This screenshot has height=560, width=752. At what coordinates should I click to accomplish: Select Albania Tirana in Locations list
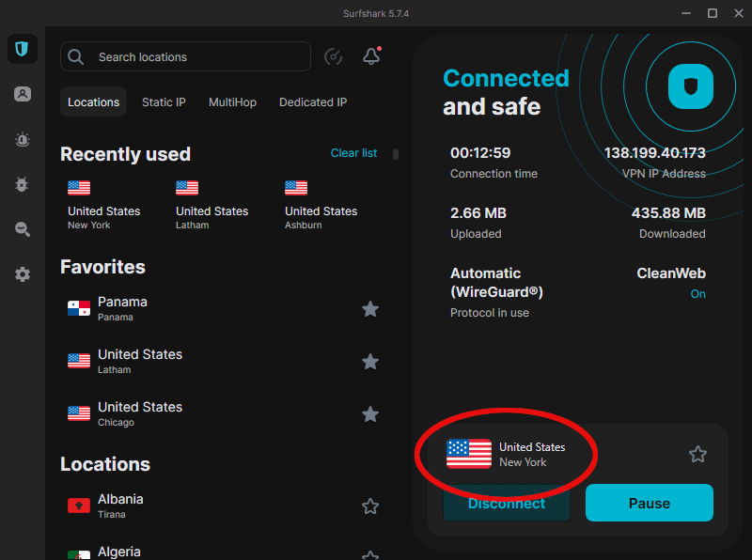(224, 506)
